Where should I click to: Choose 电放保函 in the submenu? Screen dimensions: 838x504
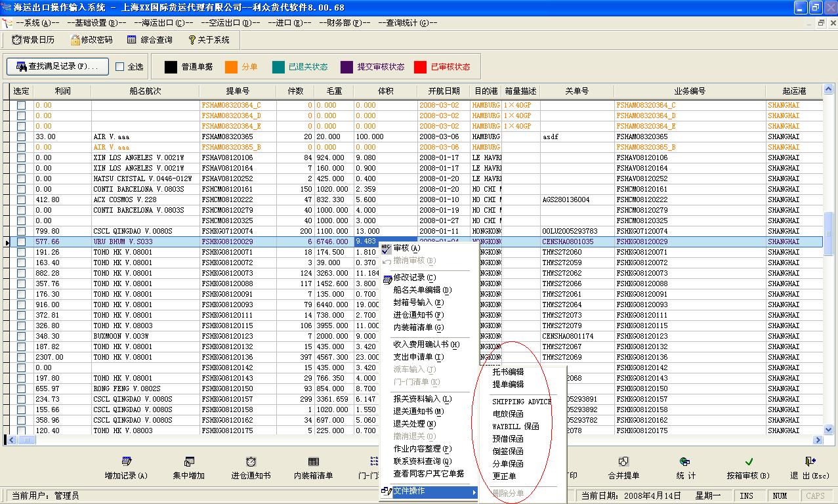tap(509, 414)
